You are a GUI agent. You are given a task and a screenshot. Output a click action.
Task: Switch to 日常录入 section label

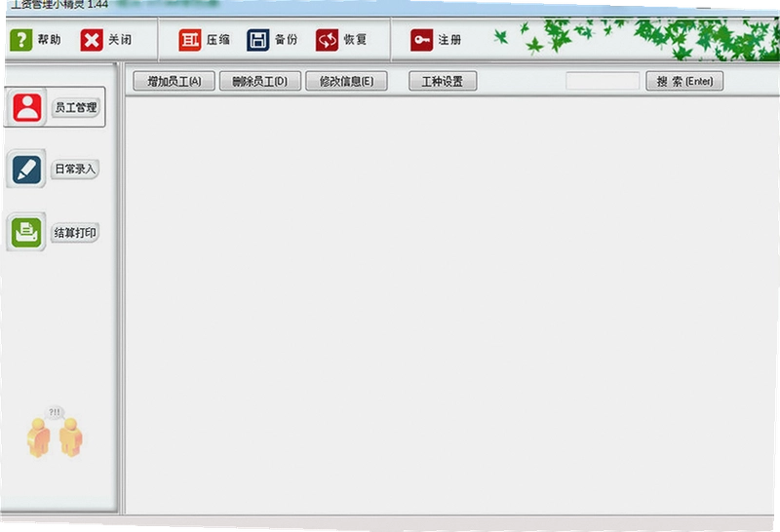pos(75,170)
